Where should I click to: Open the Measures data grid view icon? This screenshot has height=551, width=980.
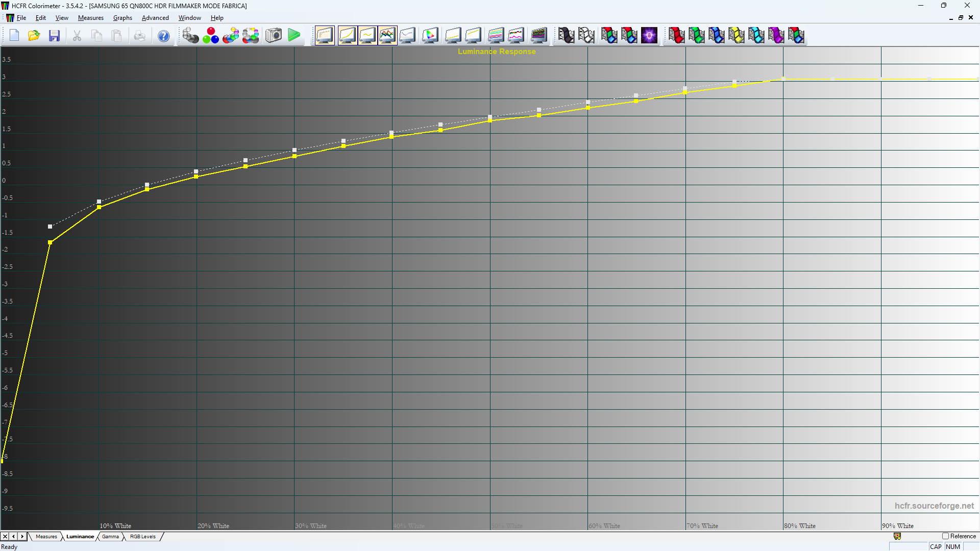(x=324, y=35)
